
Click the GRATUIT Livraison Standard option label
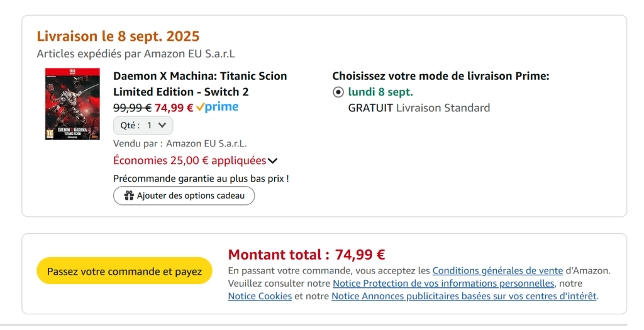click(x=419, y=108)
